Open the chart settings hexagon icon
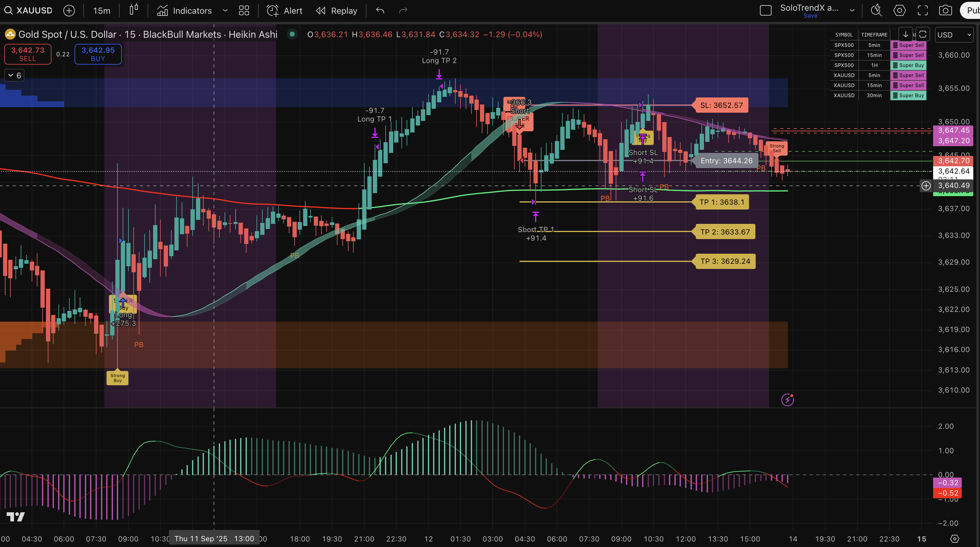 pos(899,10)
